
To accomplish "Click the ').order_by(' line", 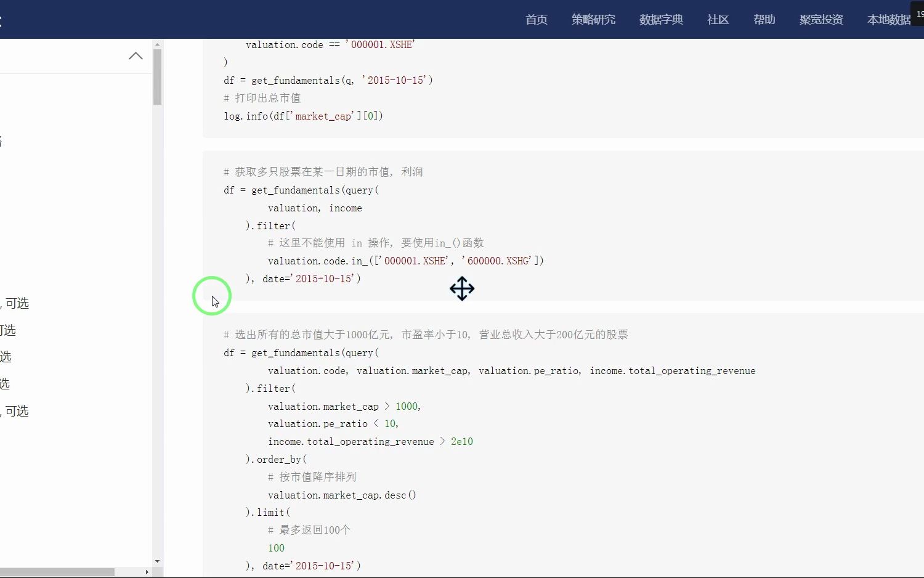I will tap(276, 460).
